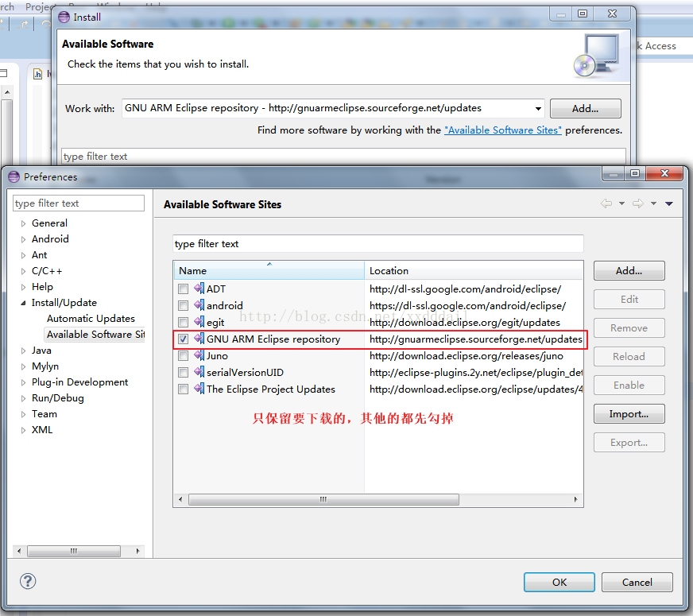The image size is (693, 616).
Task: Click the android update site icon
Action: (x=199, y=305)
